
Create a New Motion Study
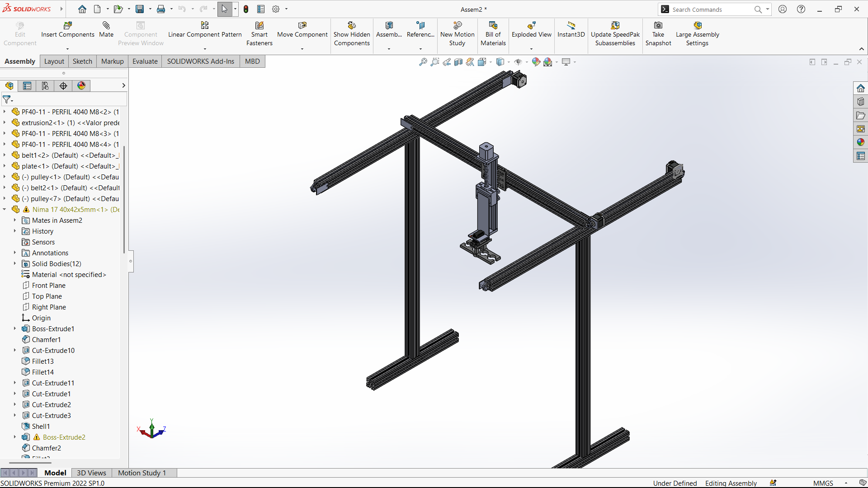click(x=457, y=34)
